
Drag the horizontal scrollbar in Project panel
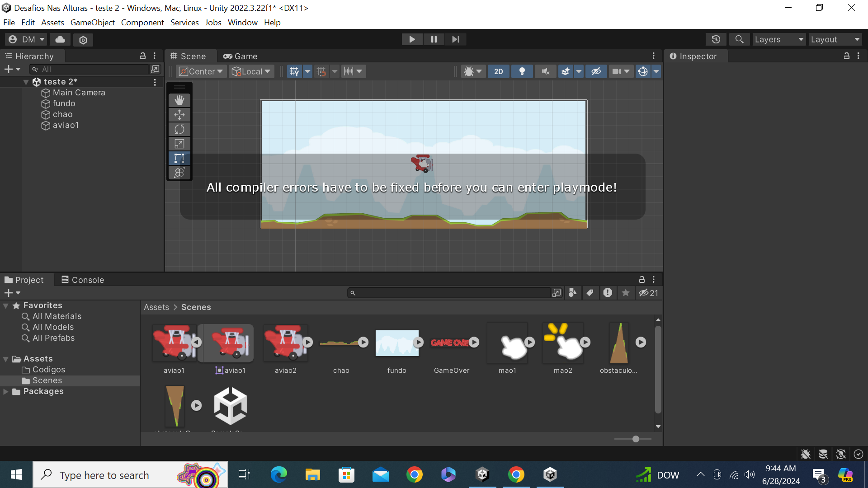[x=636, y=439]
